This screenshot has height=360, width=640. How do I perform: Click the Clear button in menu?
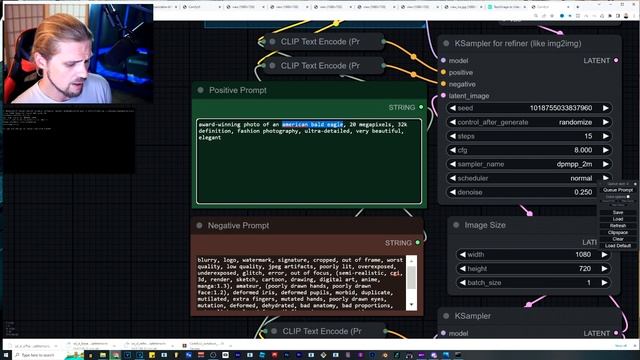click(x=618, y=239)
